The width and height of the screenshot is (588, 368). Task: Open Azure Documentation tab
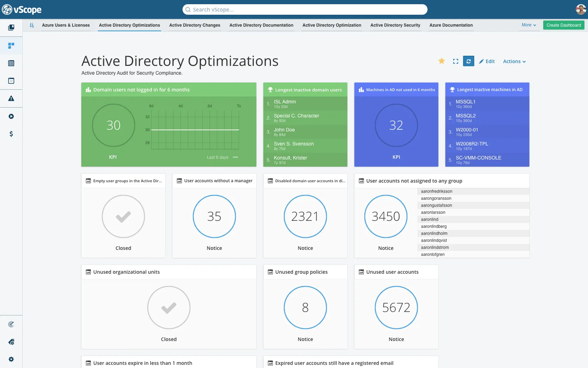[x=451, y=25]
